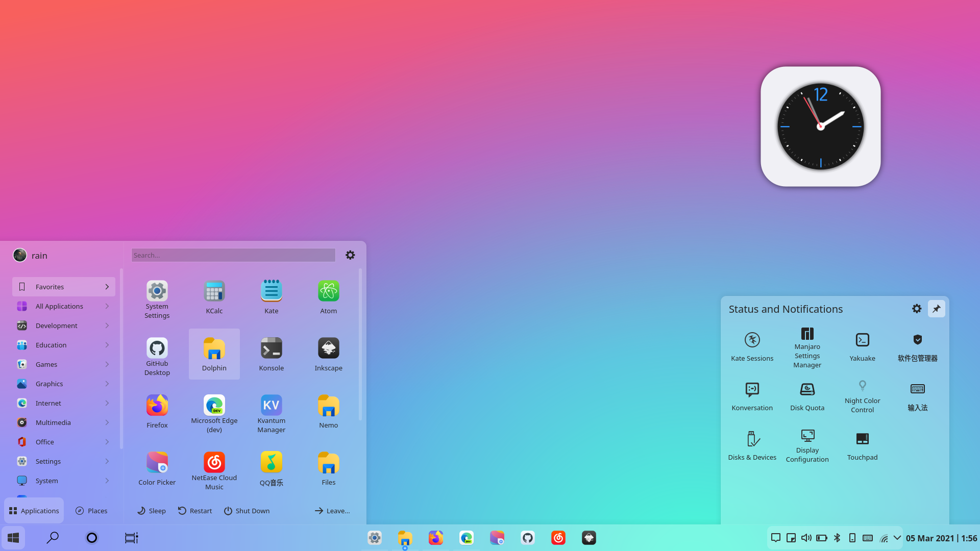
Task: Open Manjaro Settings Manager tray entry
Action: click(x=807, y=347)
